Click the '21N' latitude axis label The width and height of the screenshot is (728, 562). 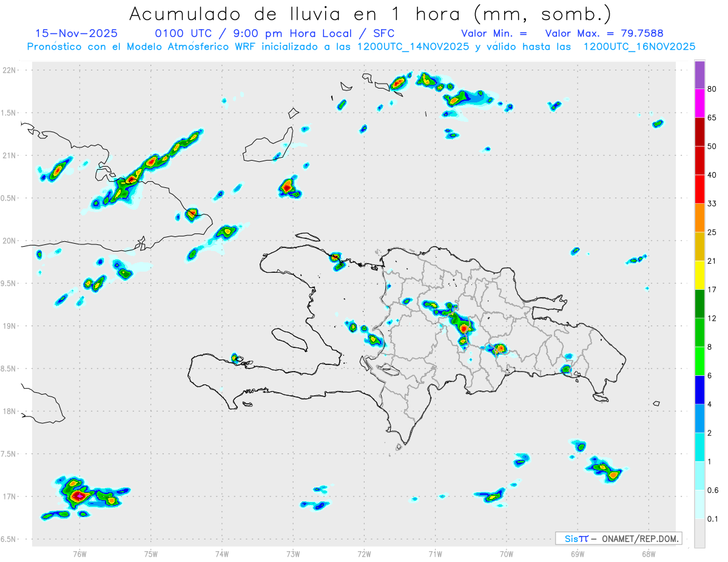coord(9,156)
